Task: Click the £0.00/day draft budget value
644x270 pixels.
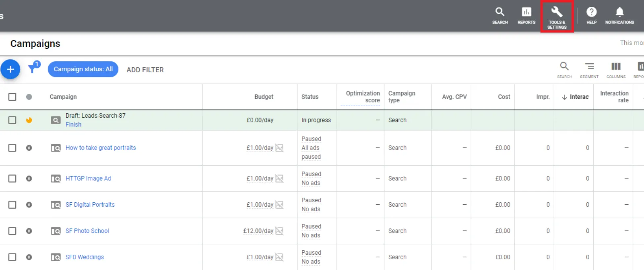Action: point(260,120)
